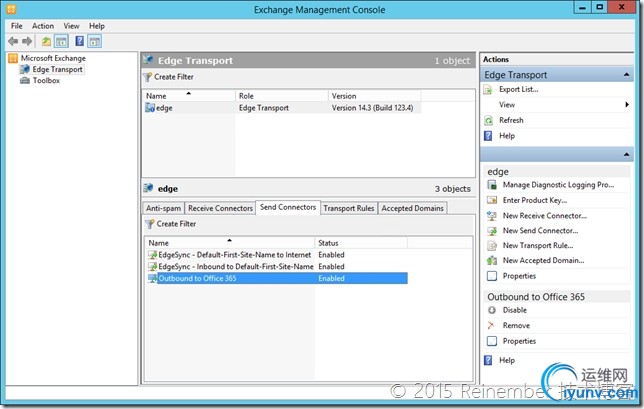The image size is (644, 409).
Task: Select Toolbox in the console tree
Action: (x=46, y=80)
